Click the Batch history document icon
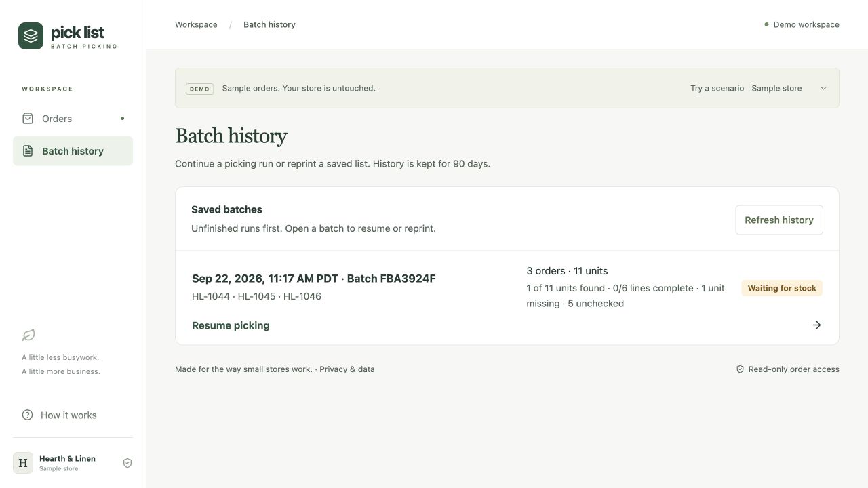 (x=28, y=151)
